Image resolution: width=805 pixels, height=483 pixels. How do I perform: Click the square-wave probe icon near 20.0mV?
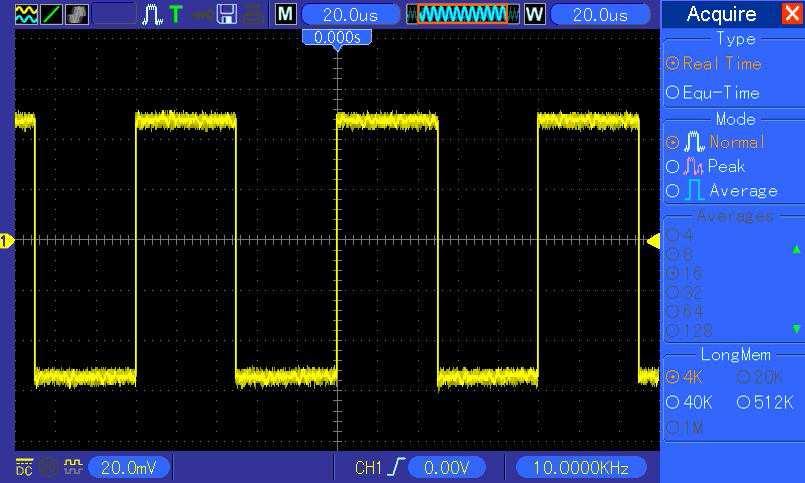[73, 467]
